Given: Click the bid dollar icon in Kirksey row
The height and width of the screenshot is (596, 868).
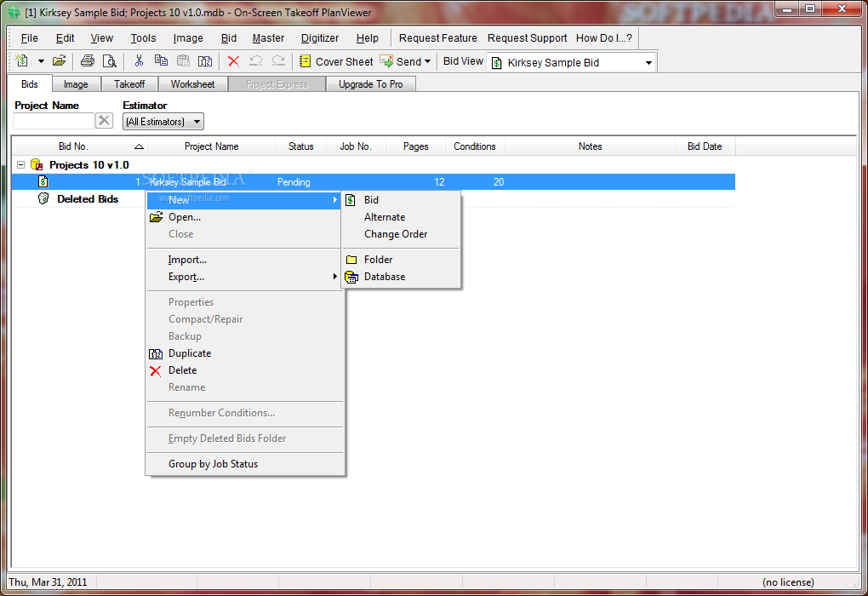Looking at the screenshot, I should click(43, 181).
